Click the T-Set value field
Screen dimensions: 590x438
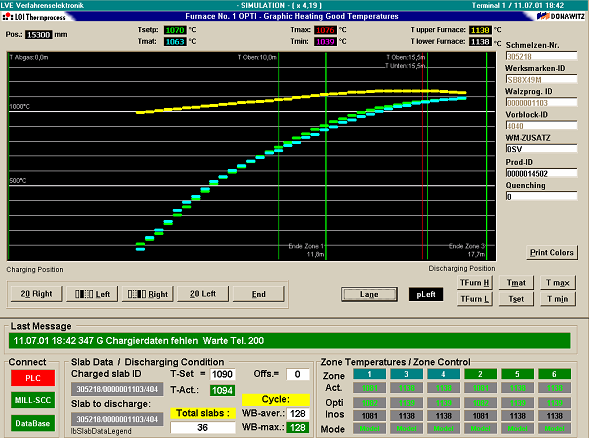pyautogui.click(x=222, y=374)
